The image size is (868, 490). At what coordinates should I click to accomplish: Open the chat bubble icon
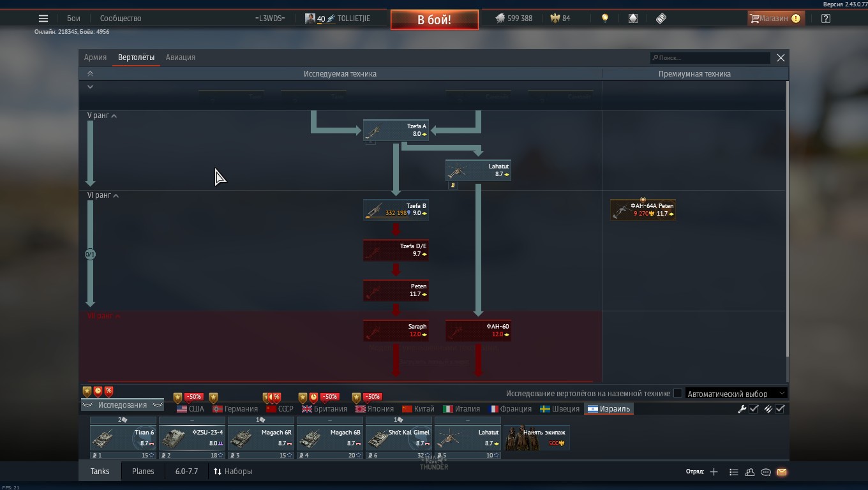[766, 472]
